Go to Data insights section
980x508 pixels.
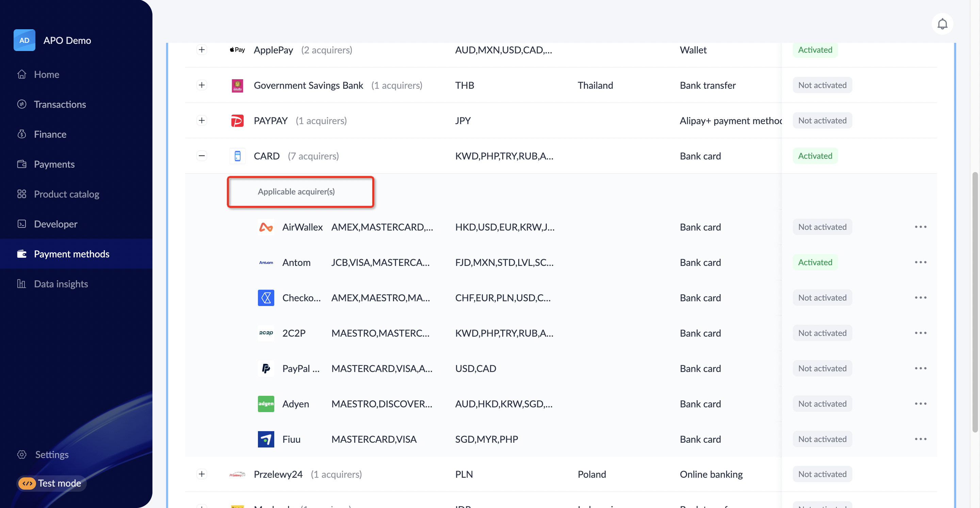tap(61, 284)
